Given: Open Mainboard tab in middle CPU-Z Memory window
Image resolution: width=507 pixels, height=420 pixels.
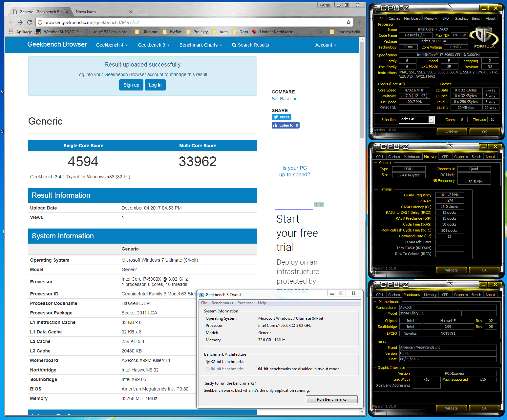Looking at the screenshot, I should (x=412, y=157).
